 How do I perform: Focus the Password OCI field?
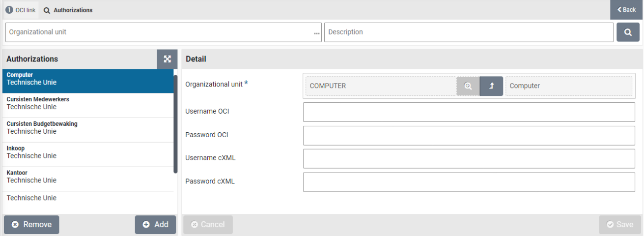click(469, 136)
